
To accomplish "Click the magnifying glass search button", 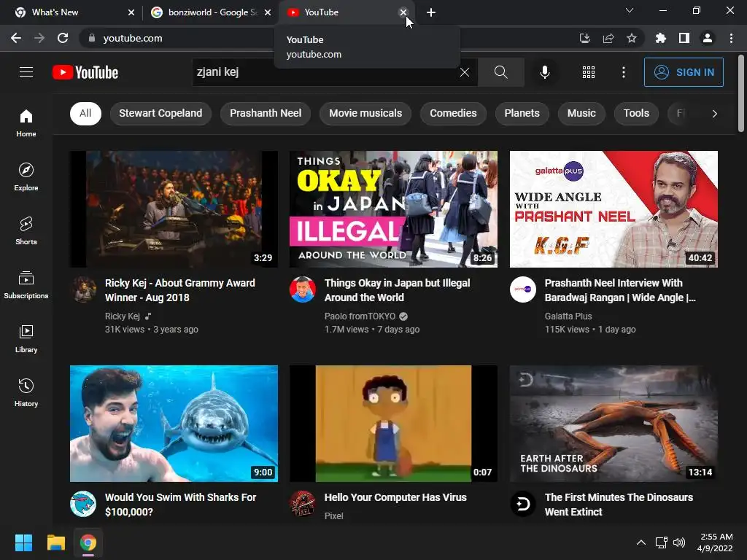I will coord(500,72).
